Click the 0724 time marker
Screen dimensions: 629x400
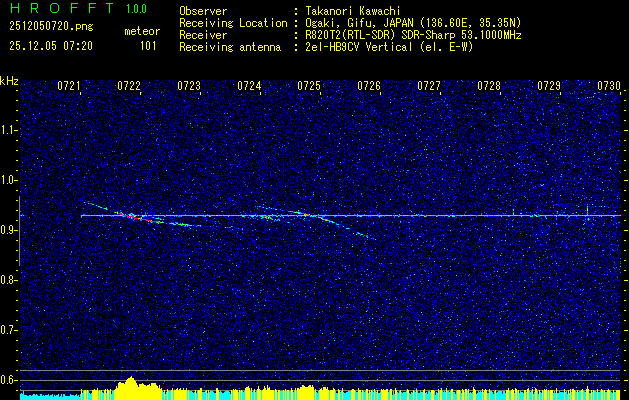click(x=249, y=86)
